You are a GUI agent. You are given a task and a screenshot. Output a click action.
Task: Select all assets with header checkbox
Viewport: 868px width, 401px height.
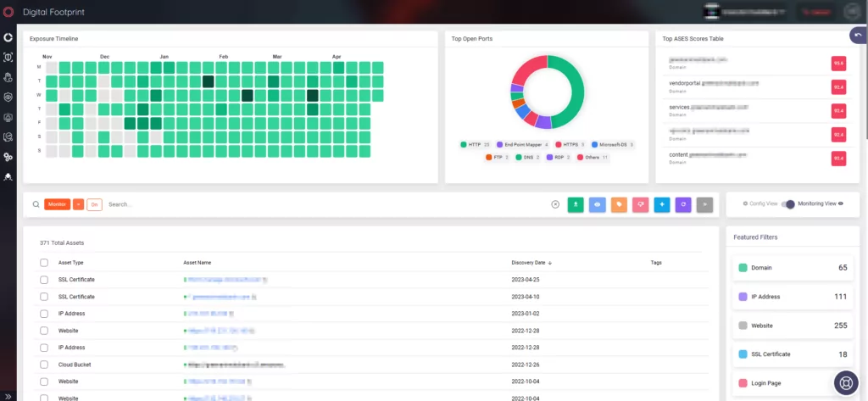click(44, 263)
